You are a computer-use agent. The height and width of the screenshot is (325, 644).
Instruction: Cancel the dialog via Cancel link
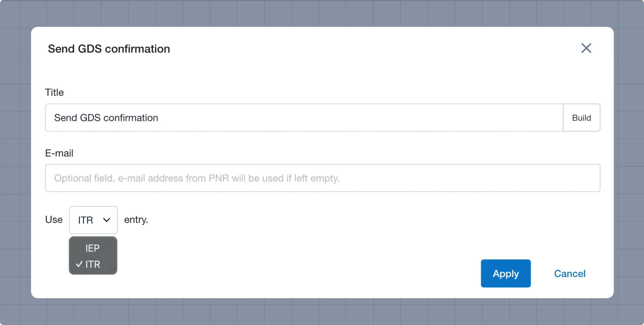pos(570,273)
